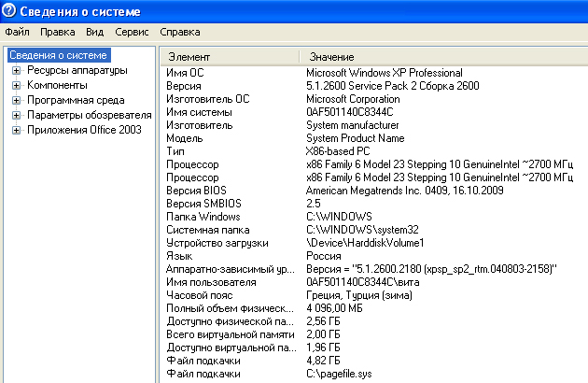Image resolution: width=588 pixels, height=383 pixels.
Task: Expand the Программная среда tree node
Action: click(16, 100)
